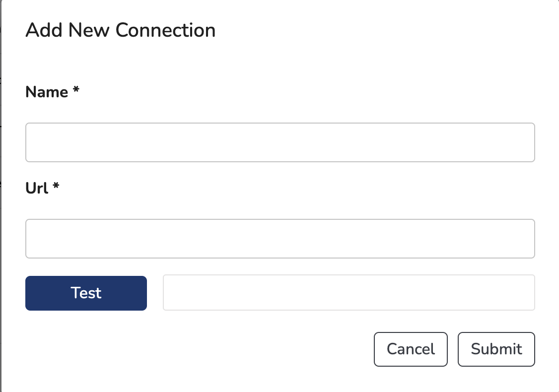The height and width of the screenshot is (392, 559).
Task: Click the Name field label
Action: click(x=47, y=92)
